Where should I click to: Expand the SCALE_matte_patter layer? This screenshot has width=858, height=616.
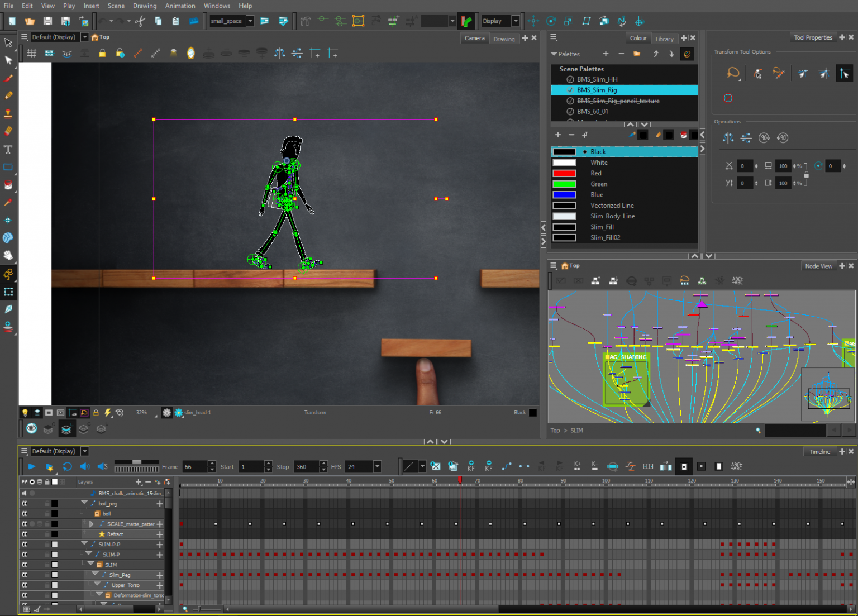tap(91, 524)
